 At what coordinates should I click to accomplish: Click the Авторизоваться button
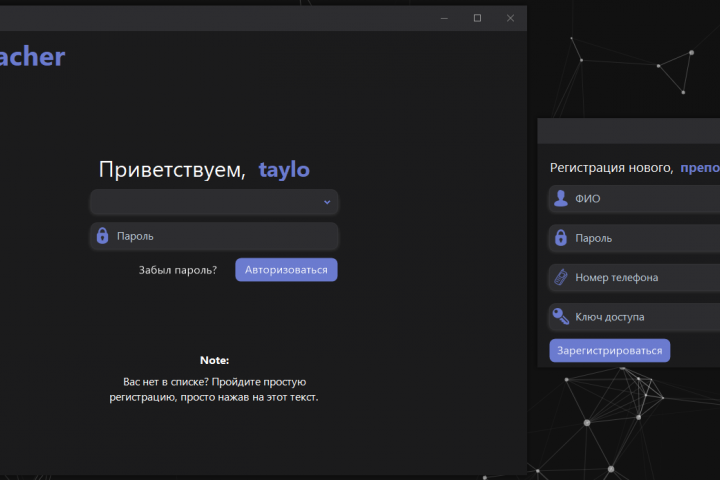[x=287, y=270]
